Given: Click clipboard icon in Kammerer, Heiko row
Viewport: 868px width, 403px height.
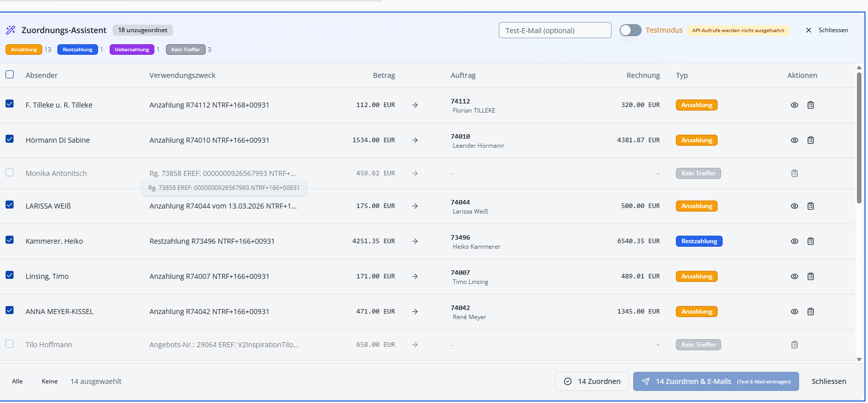Looking at the screenshot, I should click(811, 241).
